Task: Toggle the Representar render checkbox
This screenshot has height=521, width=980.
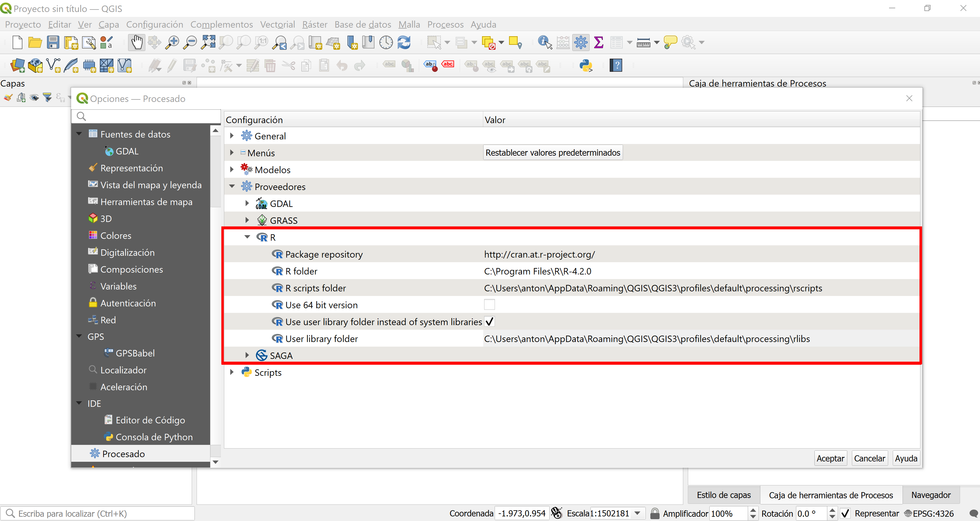Action: [x=845, y=513]
